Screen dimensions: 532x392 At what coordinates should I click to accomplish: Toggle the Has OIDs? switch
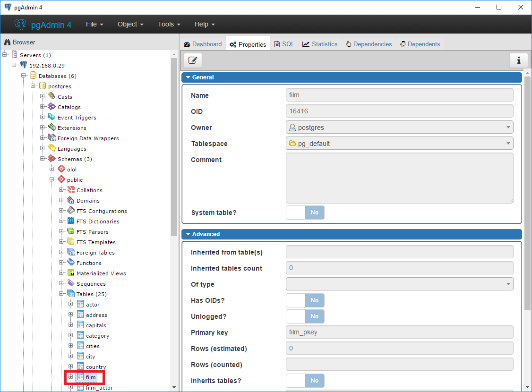tap(305, 300)
